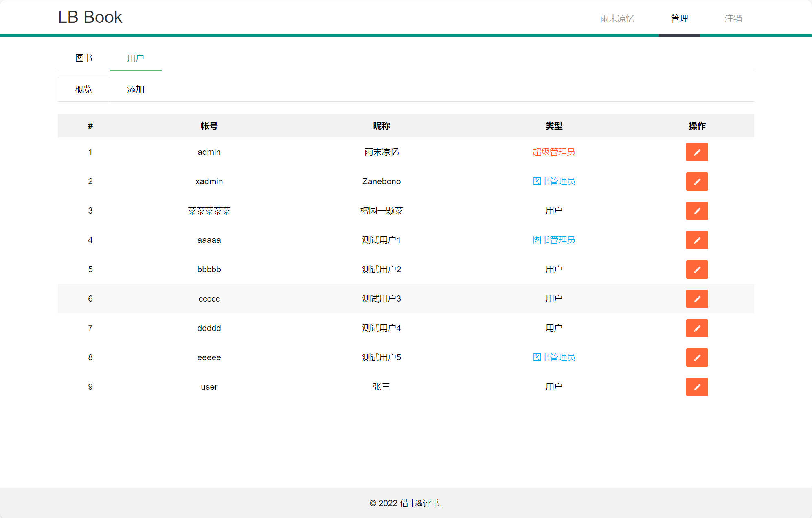The width and height of the screenshot is (812, 518).
Task: Click the 帐号 column header
Action: 209,126
